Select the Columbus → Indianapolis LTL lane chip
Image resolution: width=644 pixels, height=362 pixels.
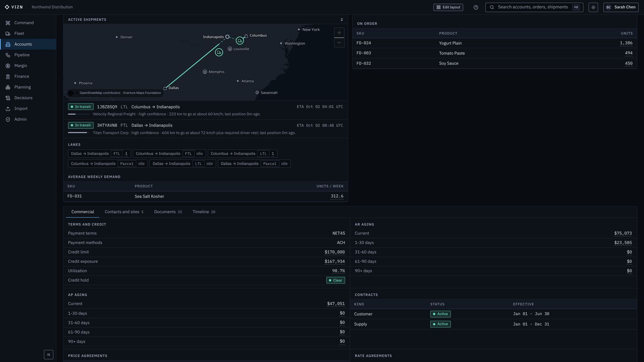243,154
